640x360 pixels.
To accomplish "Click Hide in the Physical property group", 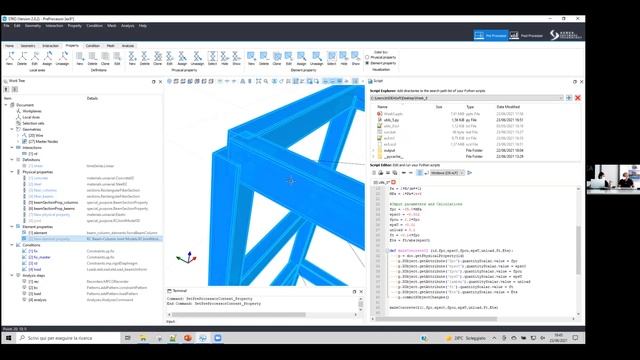I will pyautogui.click(x=224, y=58).
